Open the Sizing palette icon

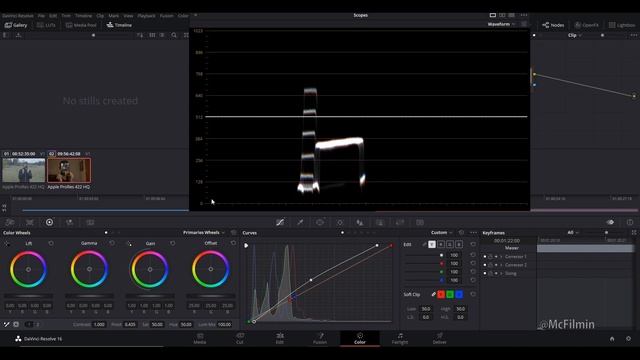[x=400, y=222]
